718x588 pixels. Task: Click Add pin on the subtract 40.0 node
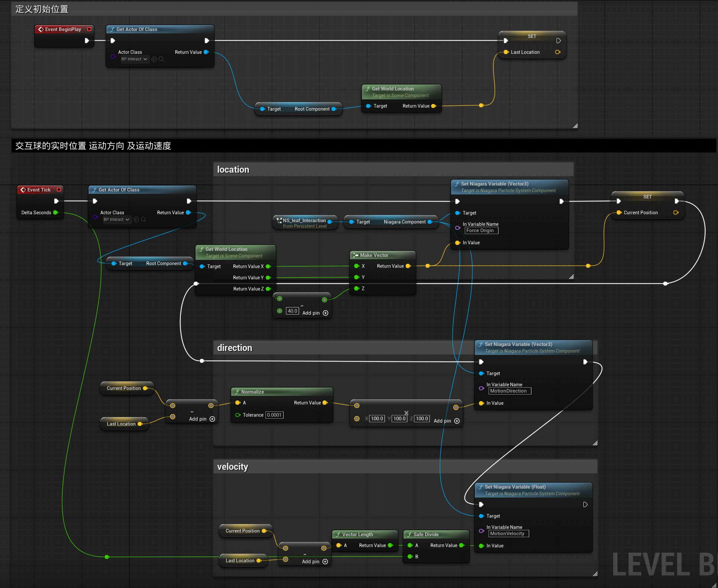pos(315,313)
